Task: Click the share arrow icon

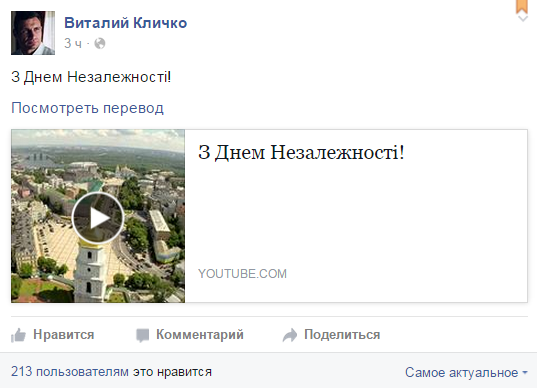Action: (290, 335)
